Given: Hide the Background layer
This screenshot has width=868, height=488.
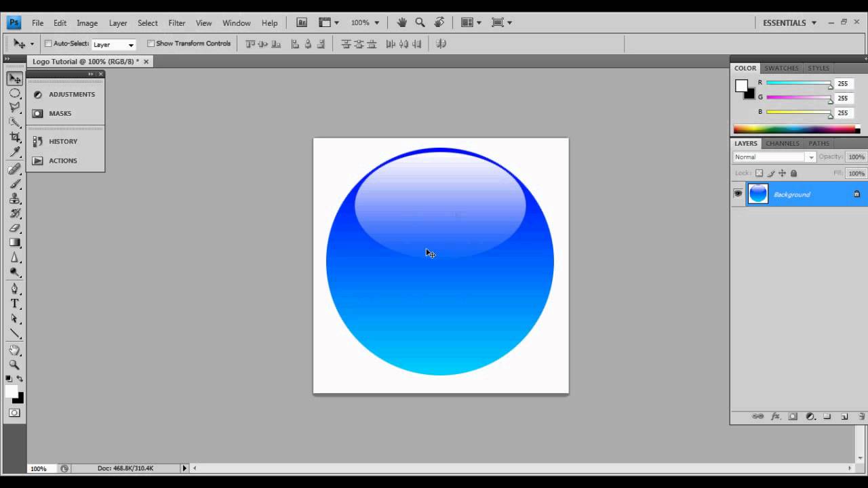Looking at the screenshot, I should click(738, 194).
